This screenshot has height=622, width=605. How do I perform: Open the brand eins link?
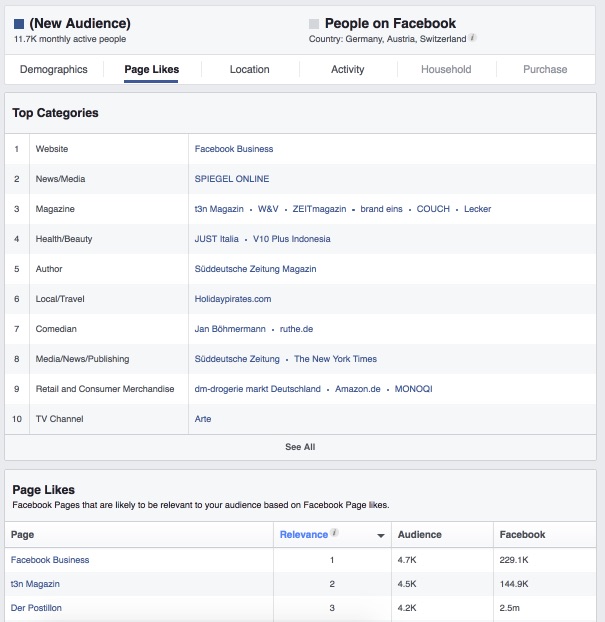pos(381,209)
